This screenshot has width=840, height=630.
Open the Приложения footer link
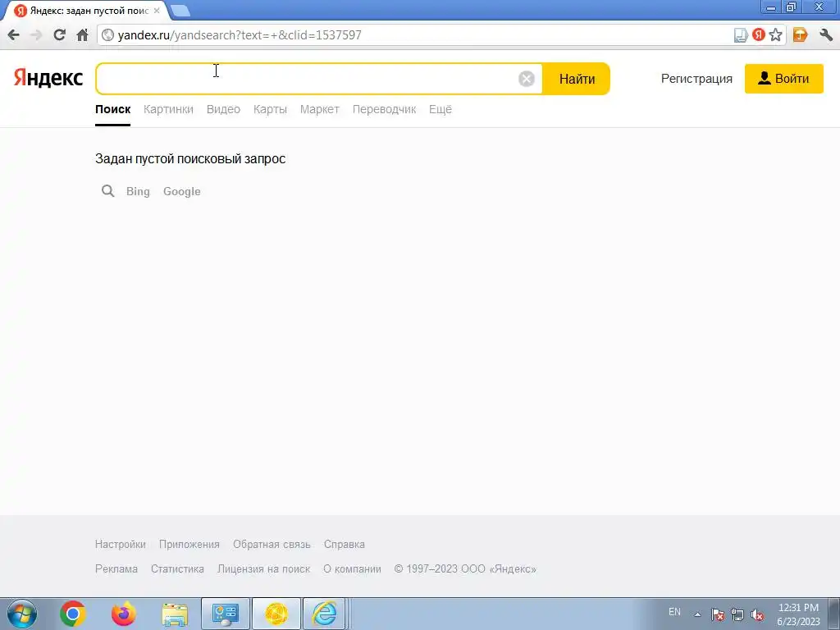[x=189, y=545]
